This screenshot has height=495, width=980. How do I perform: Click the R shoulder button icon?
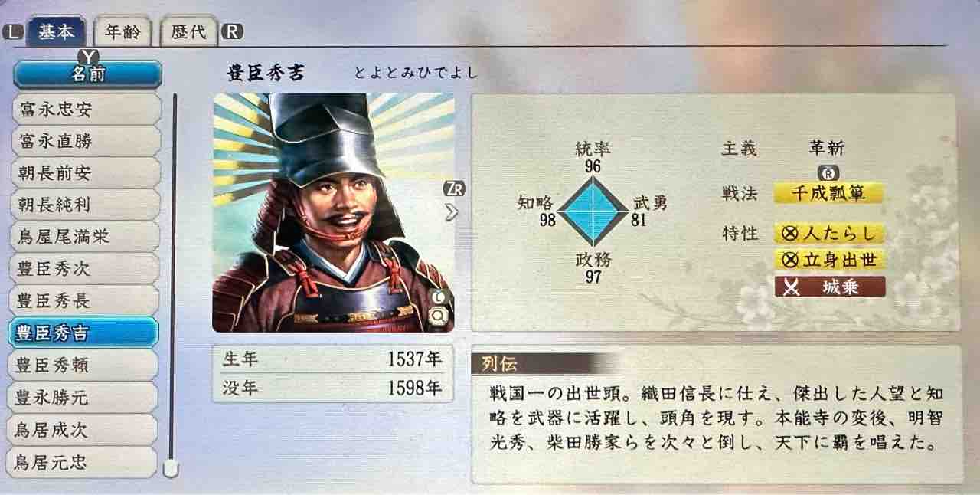231,32
